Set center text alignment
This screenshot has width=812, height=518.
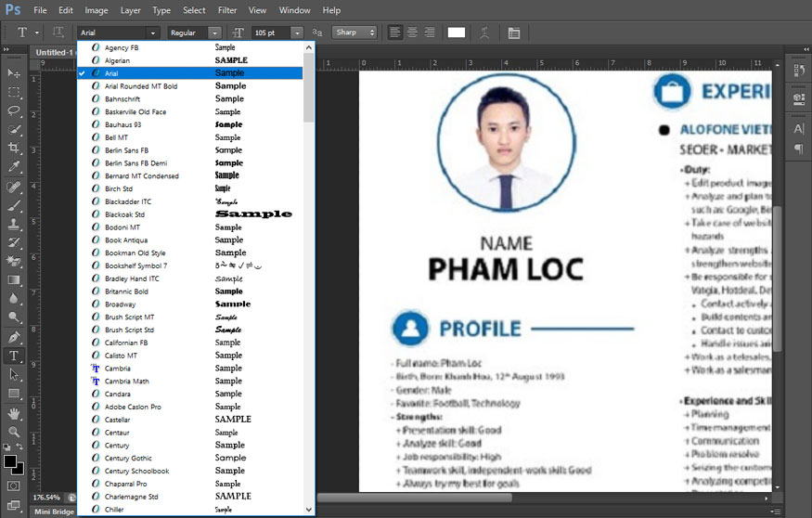412,32
